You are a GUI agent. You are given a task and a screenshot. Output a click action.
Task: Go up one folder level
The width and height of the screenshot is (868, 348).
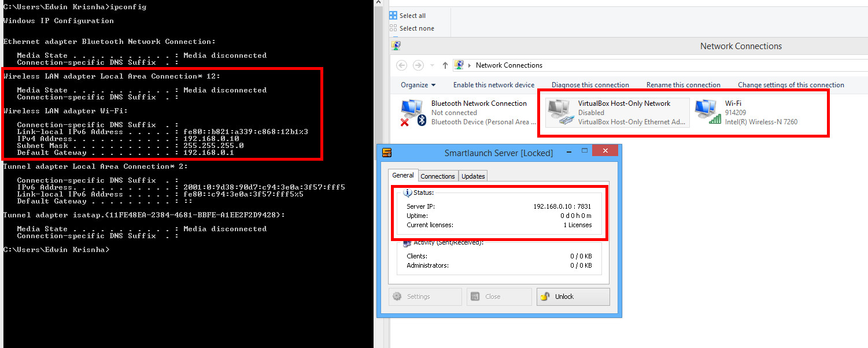point(445,65)
